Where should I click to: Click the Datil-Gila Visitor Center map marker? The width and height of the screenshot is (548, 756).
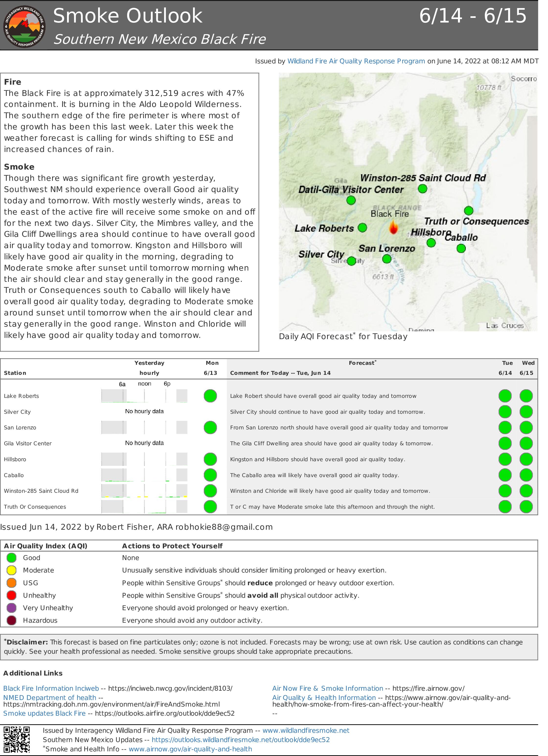point(351,200)
